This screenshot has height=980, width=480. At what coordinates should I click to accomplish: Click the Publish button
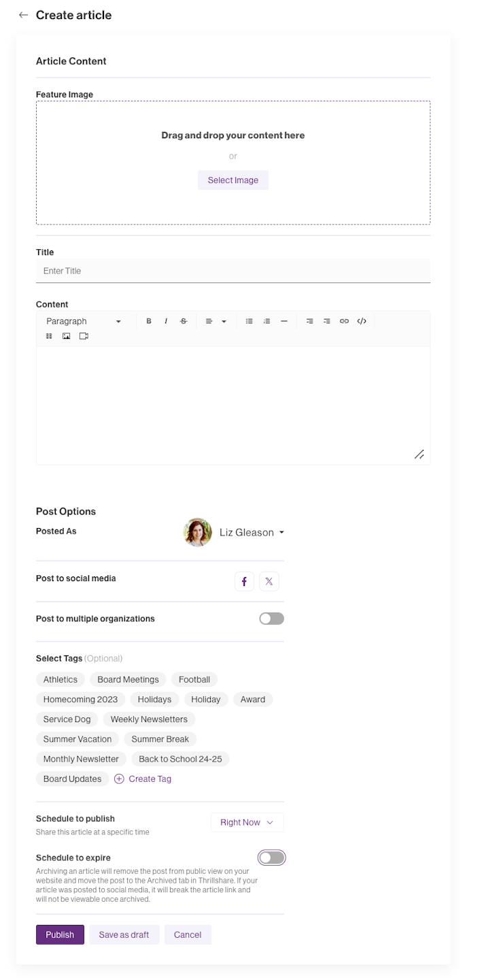60,934
